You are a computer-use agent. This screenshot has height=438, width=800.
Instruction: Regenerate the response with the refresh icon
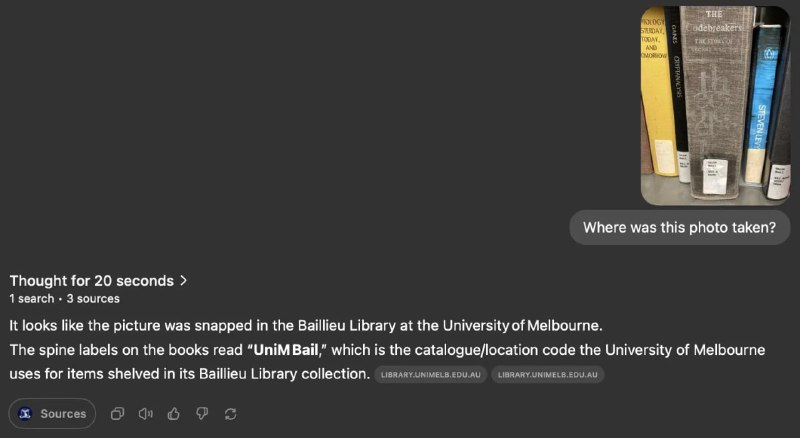(231, 413)
